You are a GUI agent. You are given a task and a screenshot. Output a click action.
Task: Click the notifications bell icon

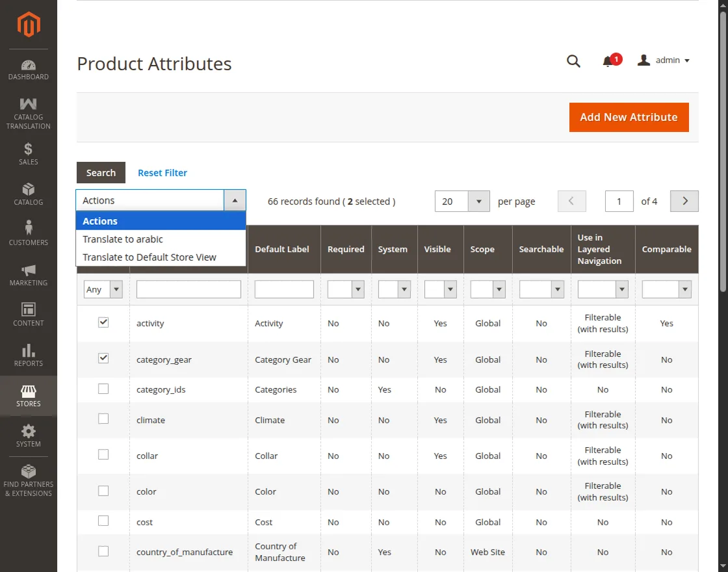(608, 61)
